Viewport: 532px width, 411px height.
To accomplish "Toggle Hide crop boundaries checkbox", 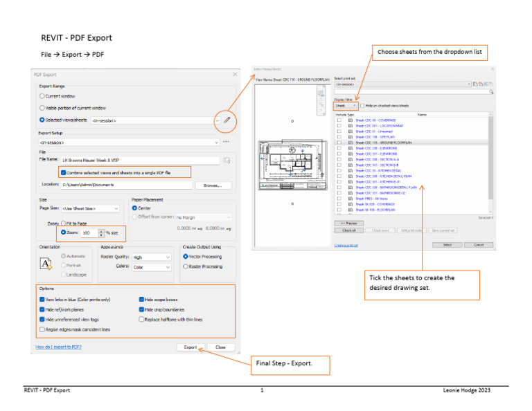I will pyautogui.click(x=141, y=309).
